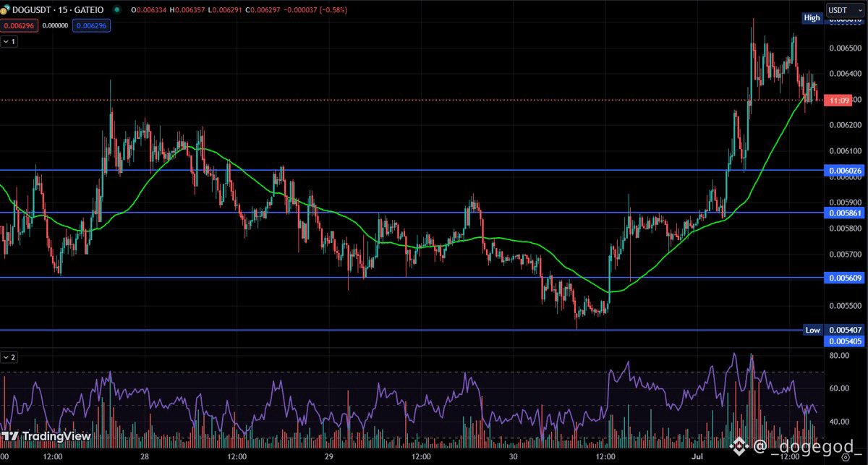Click the 0.006100 price axis label

[845, 151]
